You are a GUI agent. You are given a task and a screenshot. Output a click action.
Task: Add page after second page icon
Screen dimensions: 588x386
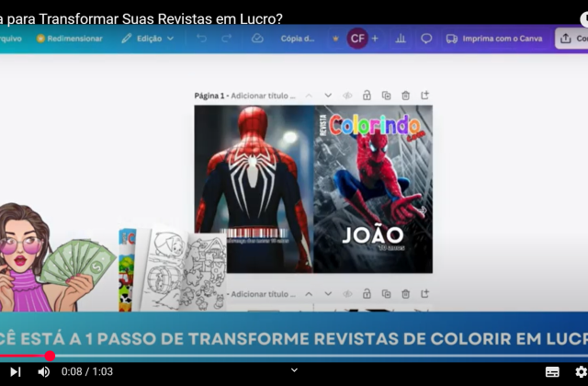coord(424,293)
